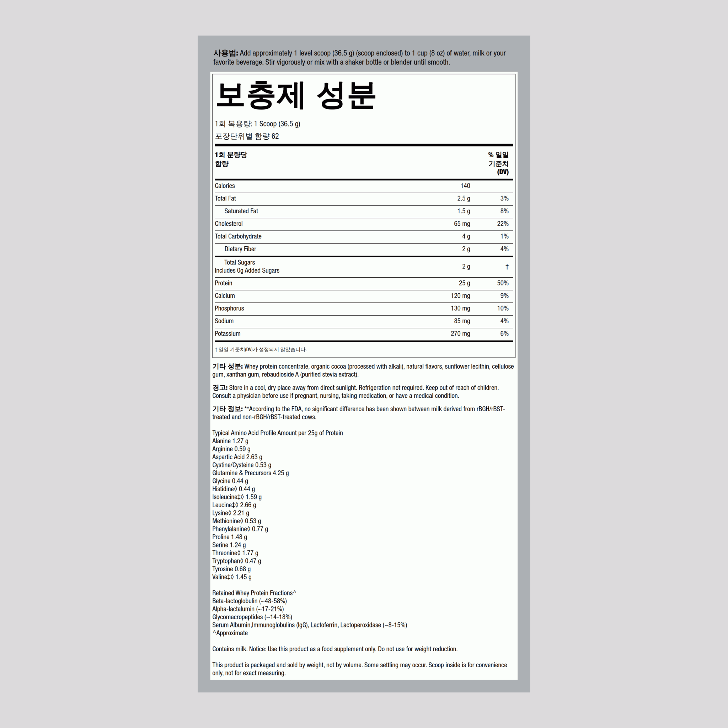Click the Potassium amount '270 mg'
This screenshot has width=728, height=728.
click(x=460, y=334)
